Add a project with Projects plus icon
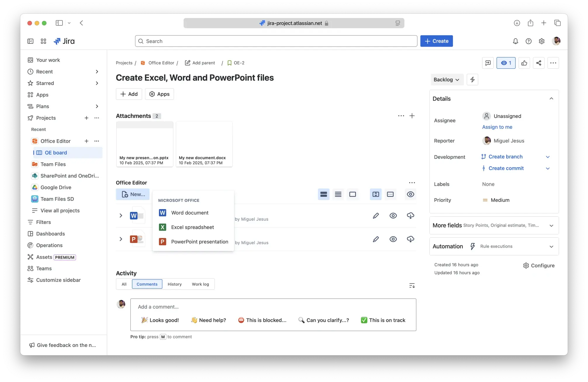 pyautogui.click(x=87, y=118)
